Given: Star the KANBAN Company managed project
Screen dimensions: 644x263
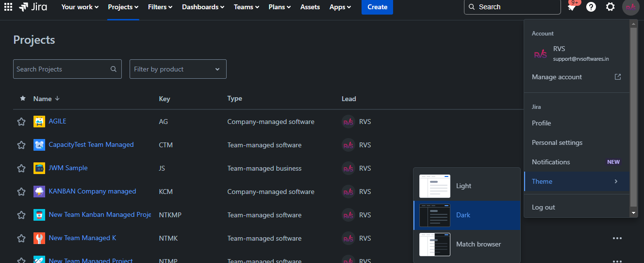Looking at the screenshot, I should [x=21, y=192].
